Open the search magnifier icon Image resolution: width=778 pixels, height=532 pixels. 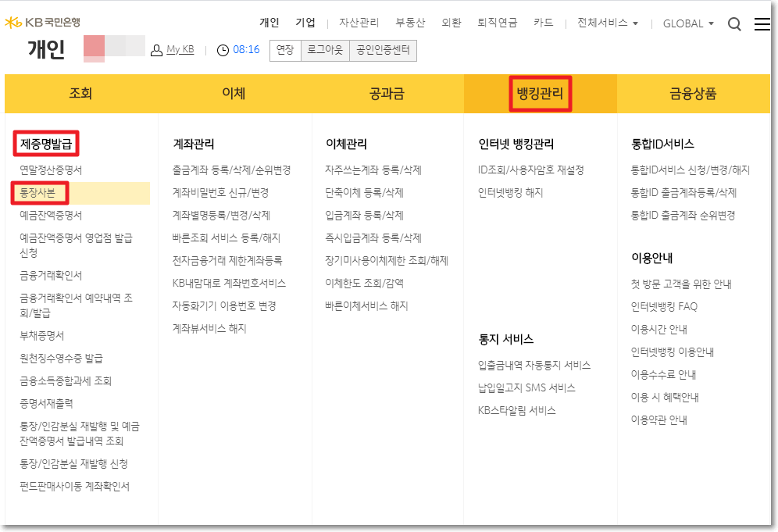pyautogui.click(x=734, y=24)
